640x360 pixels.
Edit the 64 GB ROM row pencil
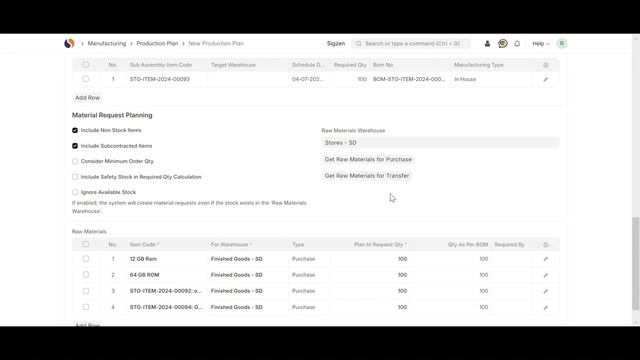pyautogui.click(x=546, y=275)
